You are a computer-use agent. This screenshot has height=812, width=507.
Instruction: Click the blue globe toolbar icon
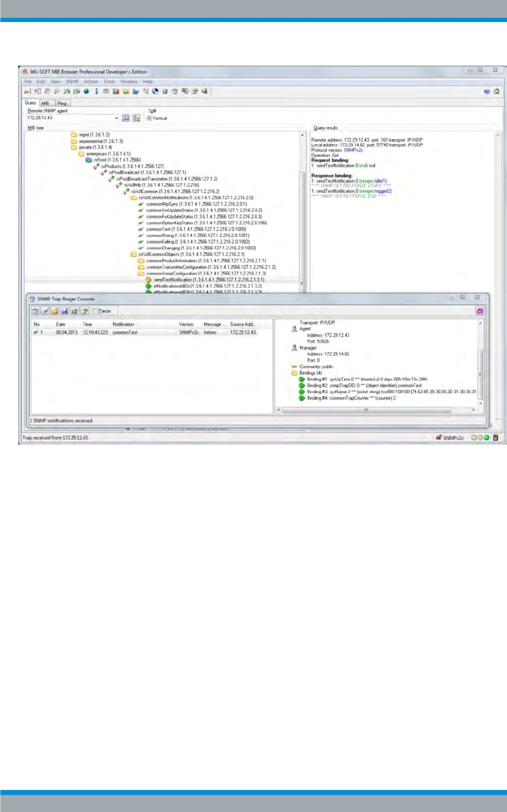click(86, 91)
